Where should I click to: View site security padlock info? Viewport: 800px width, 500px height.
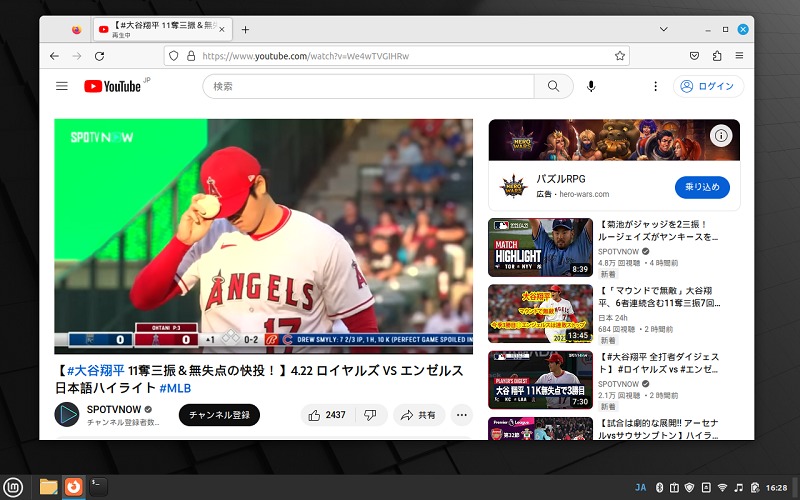(191, 56)
